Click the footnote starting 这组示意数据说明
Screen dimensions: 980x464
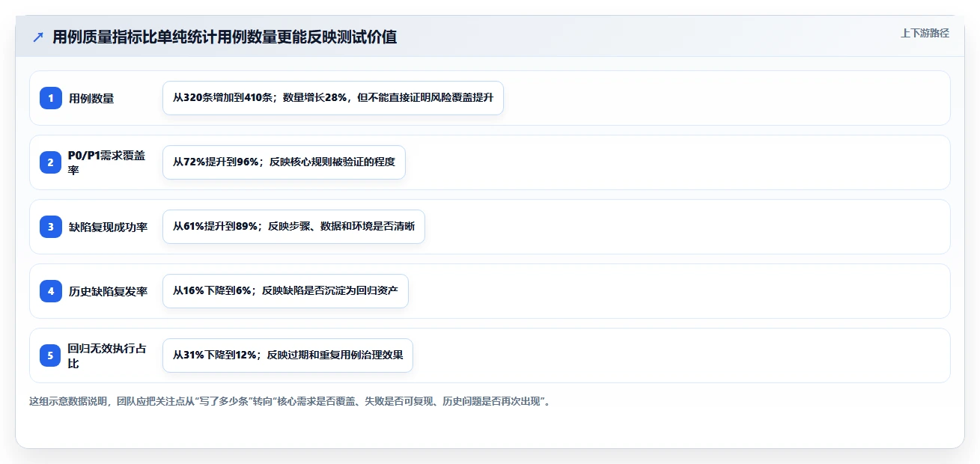tap(292, 401)
